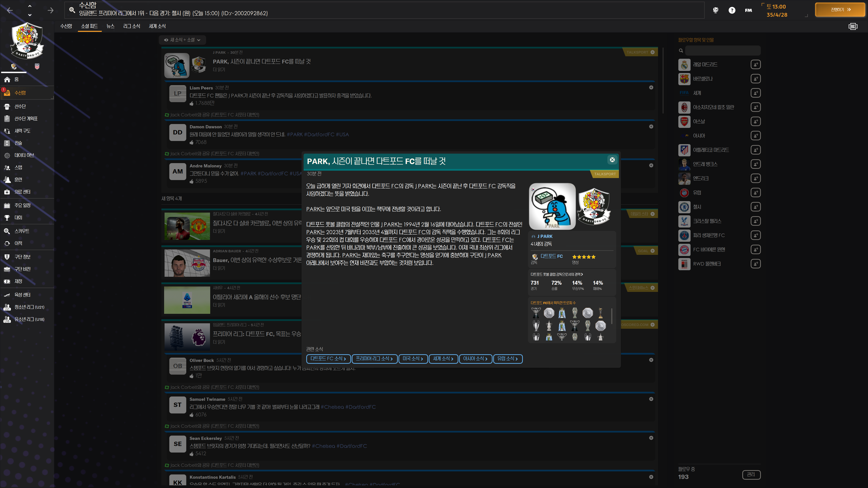
Task: Toggle follow for RWD 몰렌베크
Action: pyautogui.click(x=755, y=264)
